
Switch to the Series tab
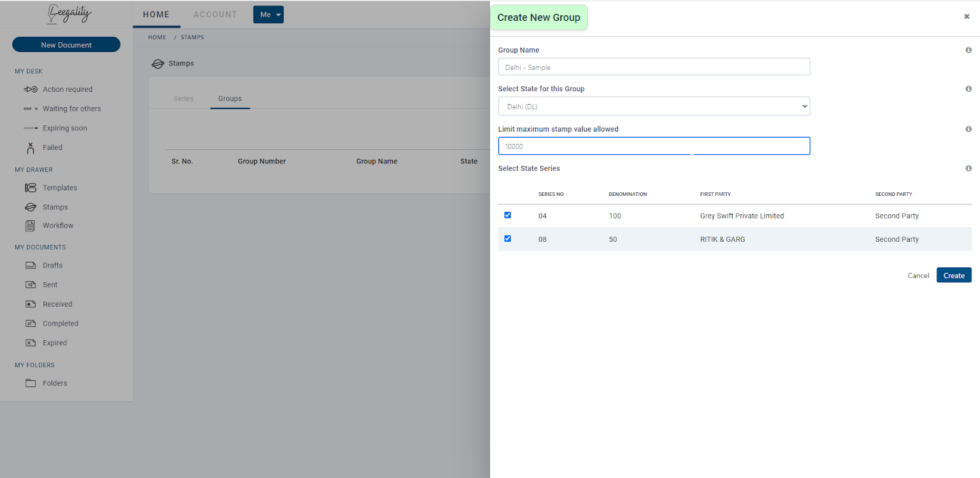point(183,99)
